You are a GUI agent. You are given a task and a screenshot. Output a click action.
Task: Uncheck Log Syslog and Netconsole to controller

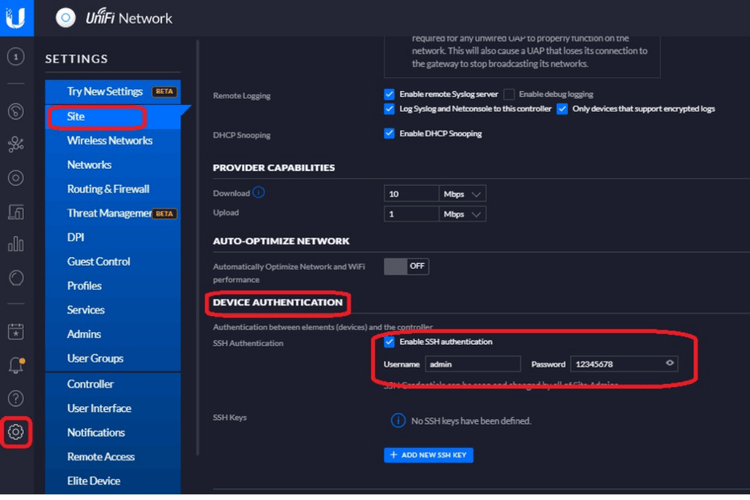pos(389,109)
